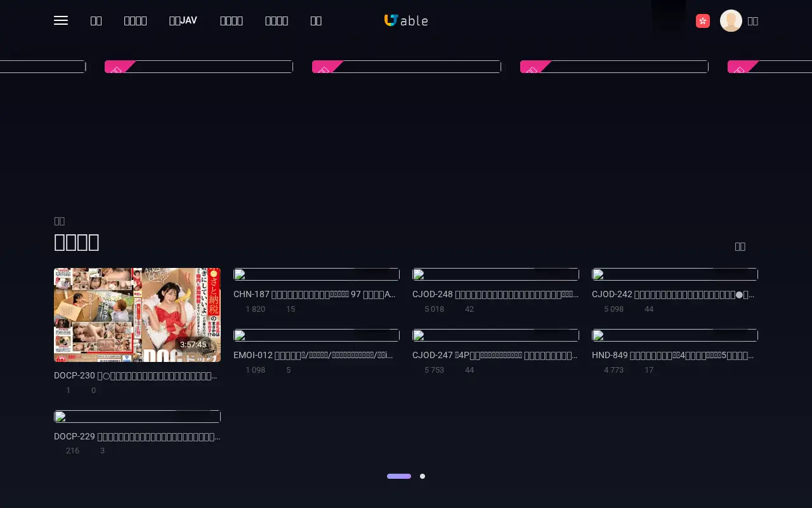The height and width of the screenshot is (508, 812).
Task: Click the 'able' site logo
Action: [x=406, y=20]
